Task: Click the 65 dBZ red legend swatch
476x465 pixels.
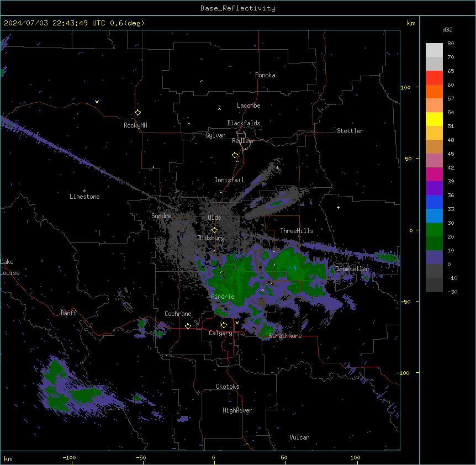Action: pyautogui.click(x=434, y=78)
